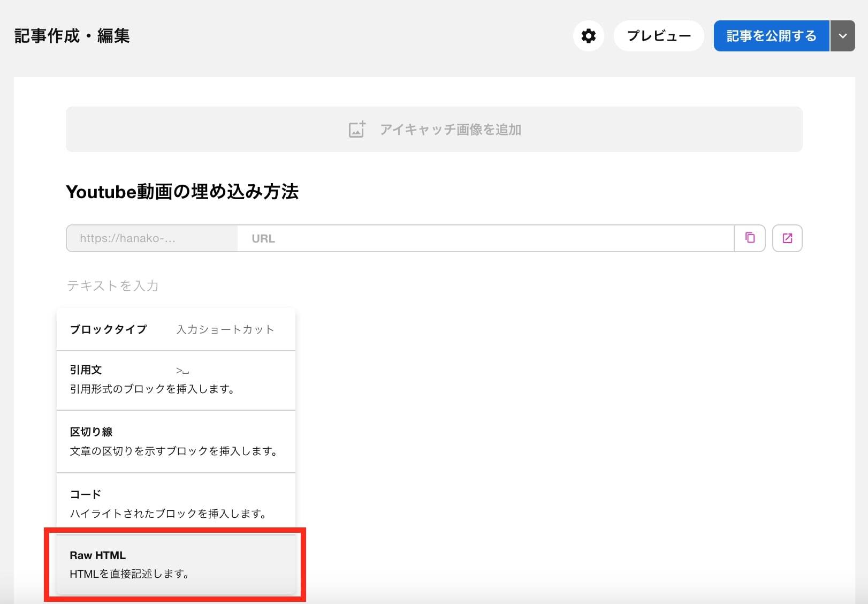
Task: Click the URL slug input field
Action: click(485, 238)
